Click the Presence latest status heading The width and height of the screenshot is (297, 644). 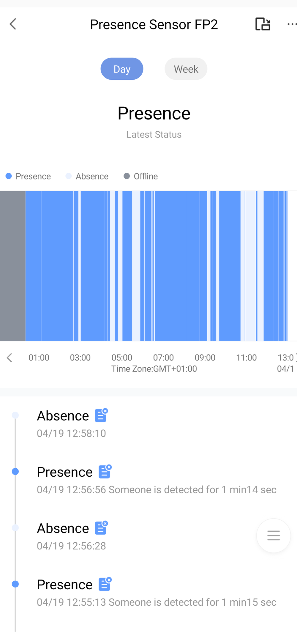pos(154,114)
